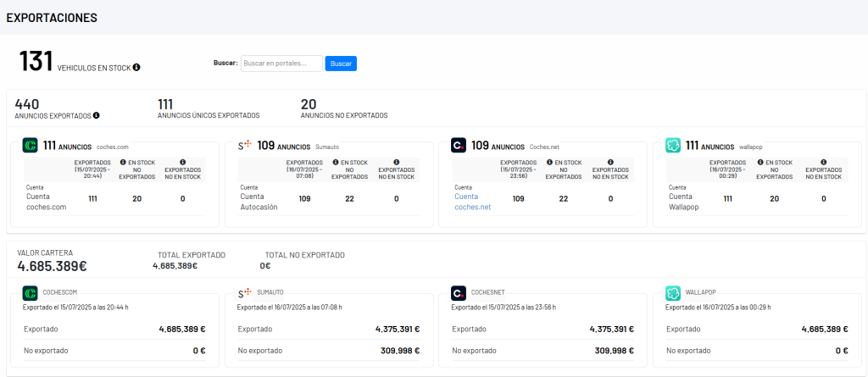Click the Cochesnet logo in the valor cartera section

coord(459,293)
